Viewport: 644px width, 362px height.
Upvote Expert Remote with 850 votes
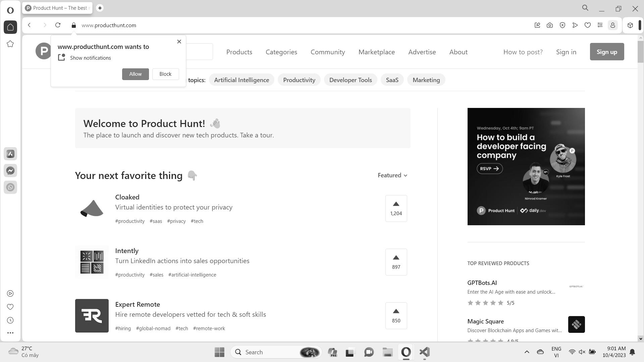pos(396,316)
